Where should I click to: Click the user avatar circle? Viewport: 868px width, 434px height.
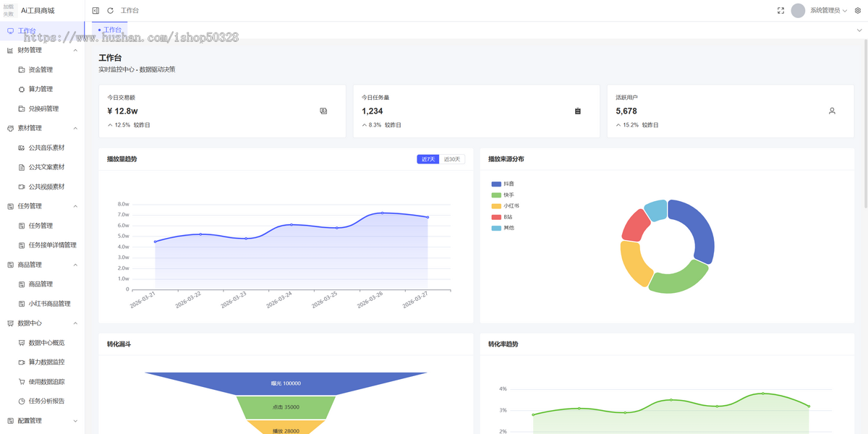[x=798, y=11]
